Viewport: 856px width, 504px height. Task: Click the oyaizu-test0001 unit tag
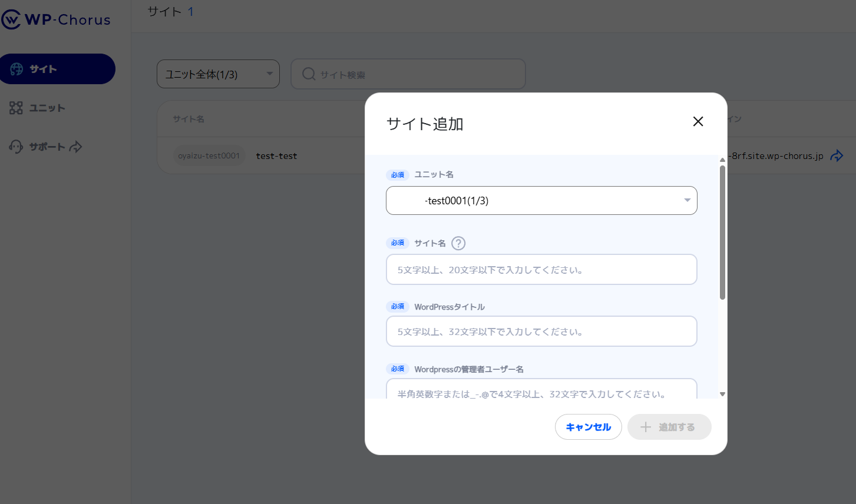pyautogui.click(x=209, y=155)
